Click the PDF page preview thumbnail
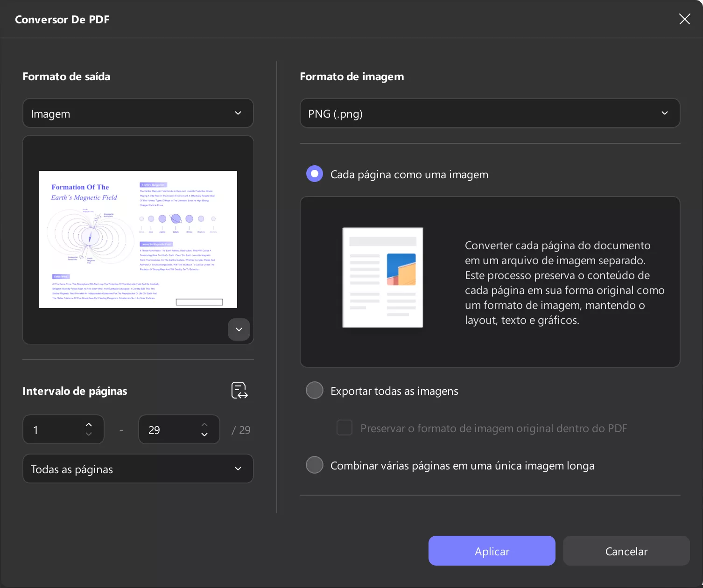Image resolution: width=703 pixels, height=588 pixels. coord(138,239)
